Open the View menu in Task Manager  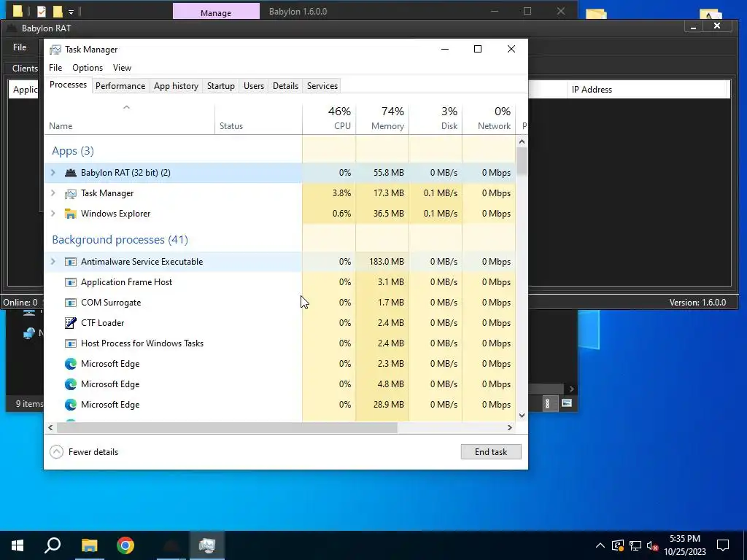coord(122,68)
